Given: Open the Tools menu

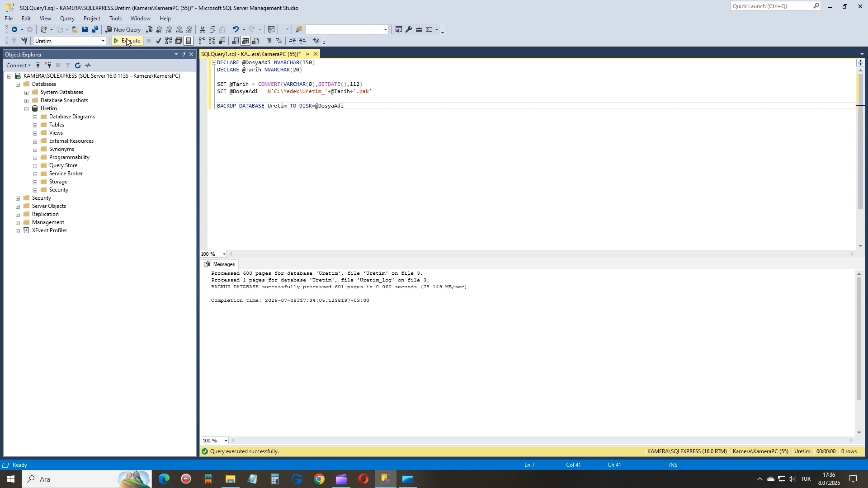Looking at the screenshot, I should click(x=115, y=19).
